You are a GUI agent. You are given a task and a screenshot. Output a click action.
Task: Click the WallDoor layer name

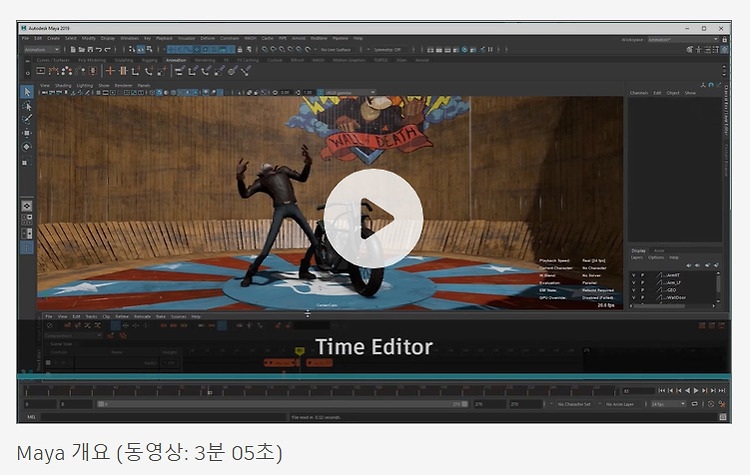coord(676,298)
